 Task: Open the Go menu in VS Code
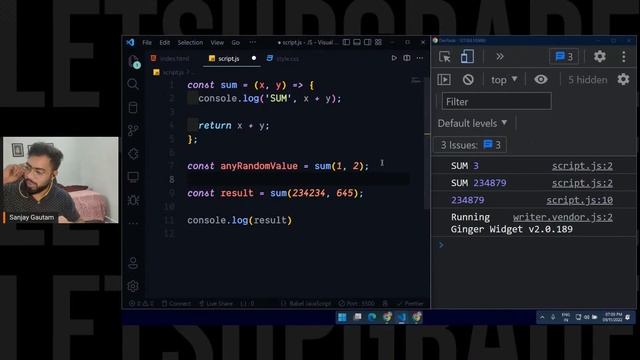tap(236, 42)
